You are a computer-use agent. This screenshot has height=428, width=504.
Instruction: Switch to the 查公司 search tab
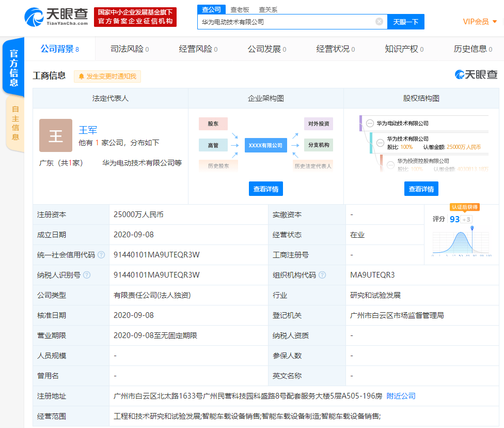[211, 10]
